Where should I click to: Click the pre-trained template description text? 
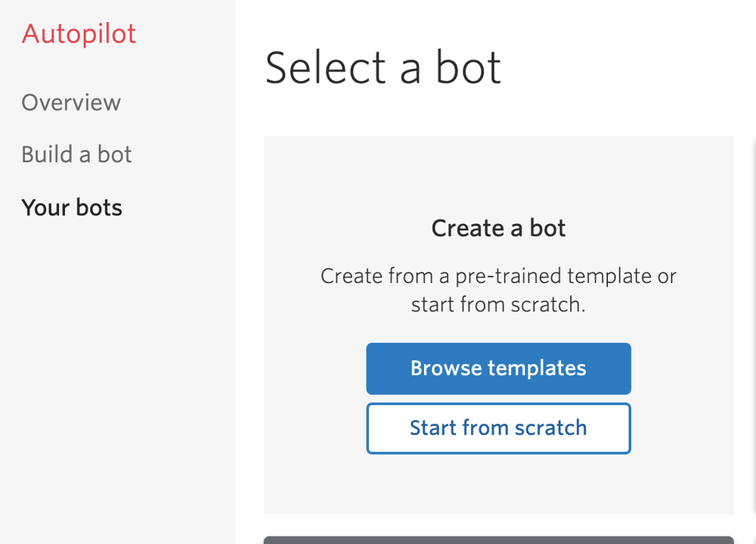click(498, 291)
